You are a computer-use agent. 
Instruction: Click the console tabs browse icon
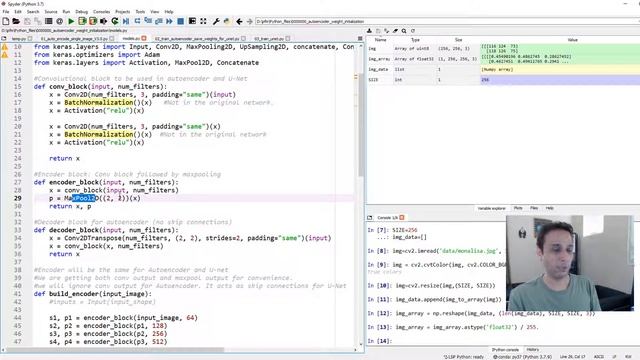pos(370,218)
